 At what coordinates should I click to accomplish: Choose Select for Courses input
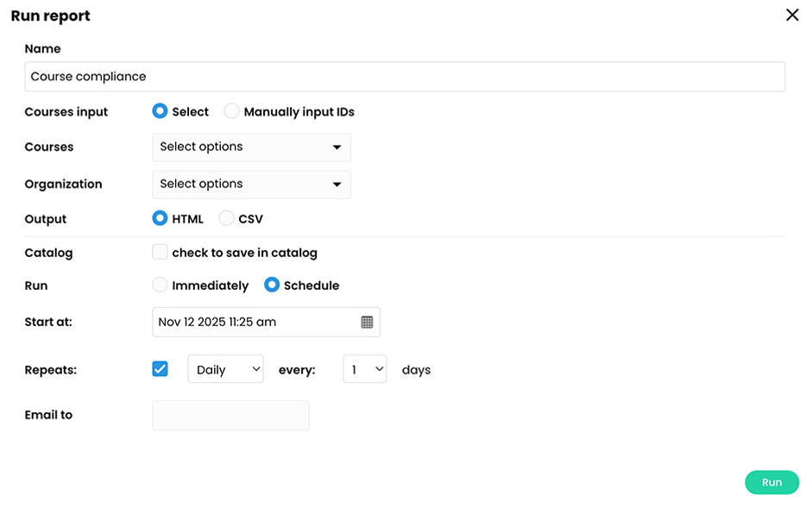click(160, 111)
